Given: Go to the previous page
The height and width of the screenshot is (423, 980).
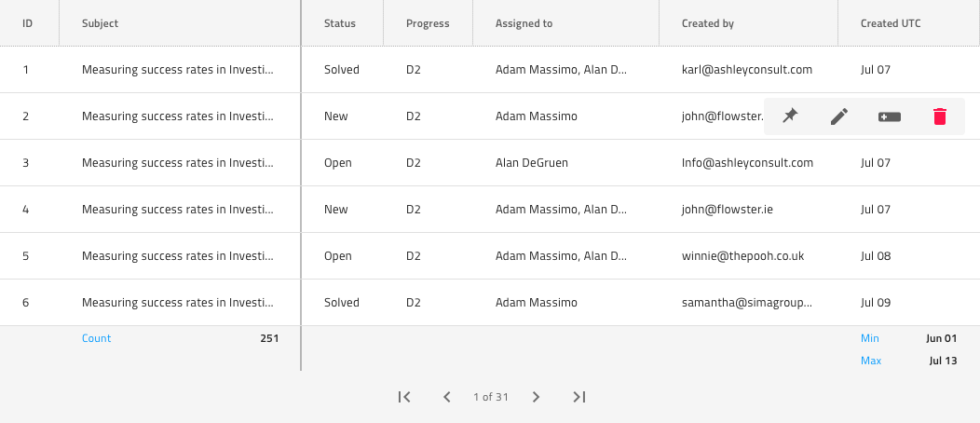Looking at the screenshot, I should 447,397.
